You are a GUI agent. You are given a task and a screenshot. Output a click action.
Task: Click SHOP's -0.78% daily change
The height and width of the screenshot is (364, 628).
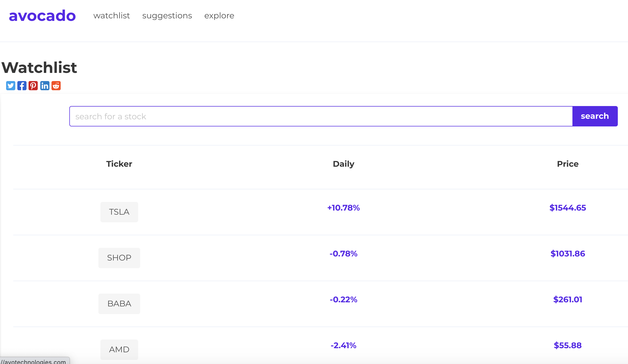click(x=343, y=254)
